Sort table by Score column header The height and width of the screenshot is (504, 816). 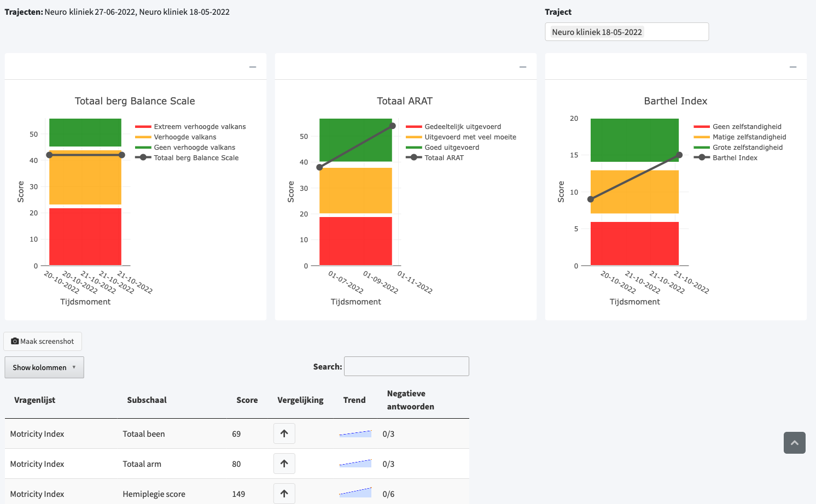tap(247, 400)
